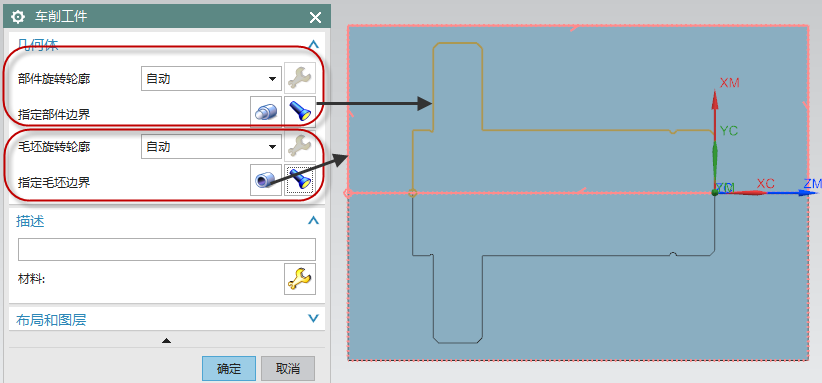The image size is (822, 383).
Task: Close the 车削工件 dialog
Action: tap(315, 18)
